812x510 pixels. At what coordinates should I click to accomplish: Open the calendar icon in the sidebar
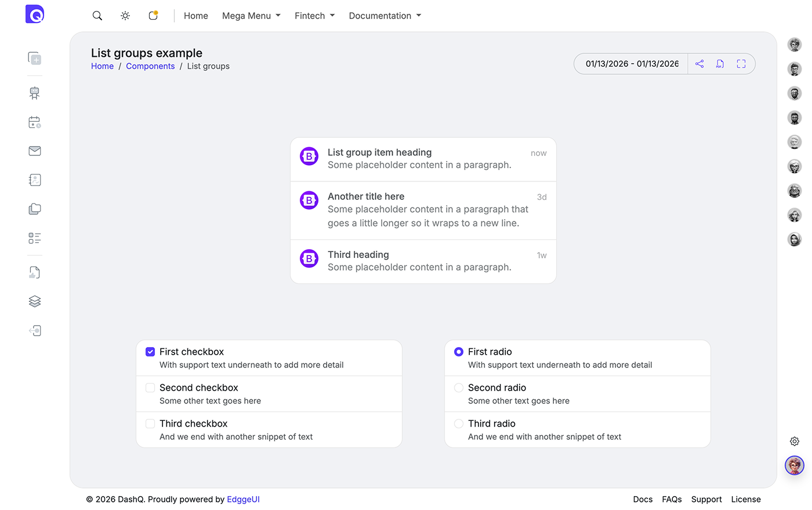(x=35, y=122)
